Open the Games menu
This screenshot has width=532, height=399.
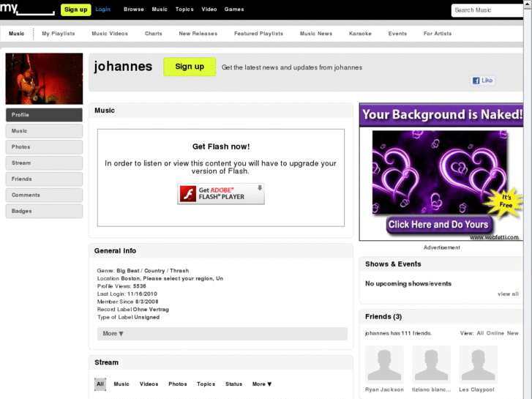coord(234,10)
